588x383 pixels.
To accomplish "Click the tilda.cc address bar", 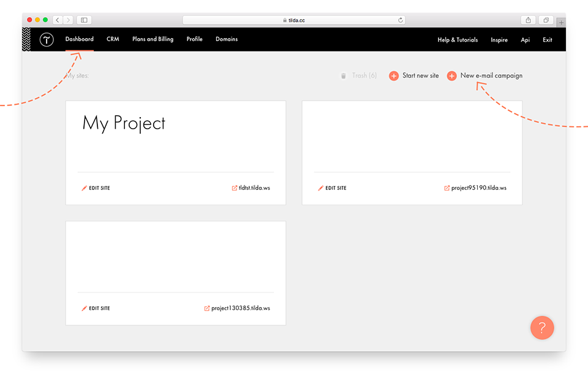I will click(294, 20).
